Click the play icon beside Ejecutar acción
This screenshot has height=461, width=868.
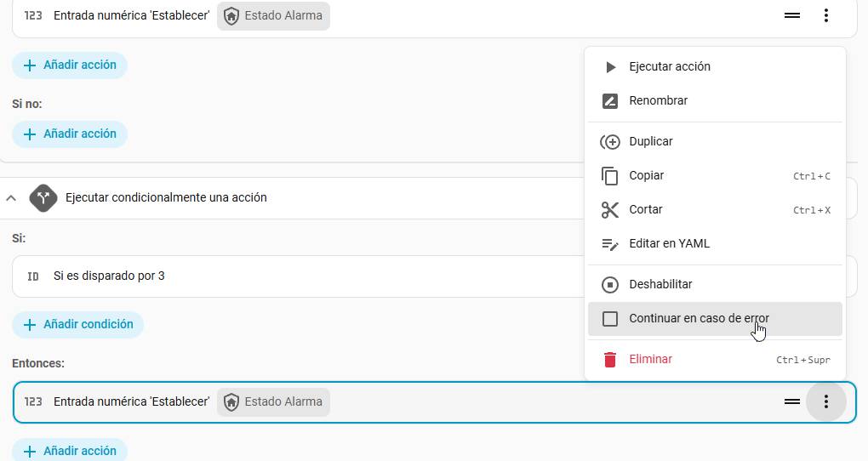tap(610, 67)
